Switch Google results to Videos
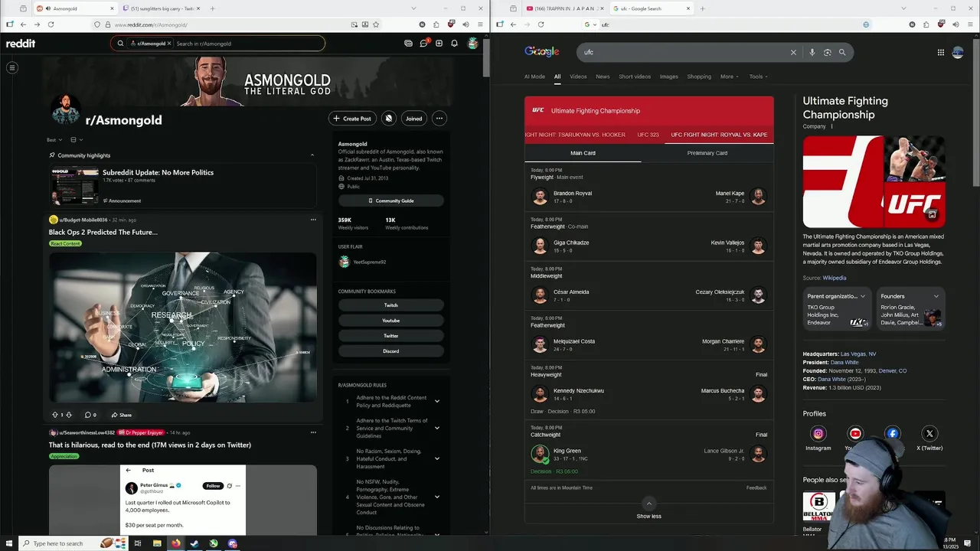Viewport: 980px width, 551px height. pyautogui.click(x=578, y=77)
